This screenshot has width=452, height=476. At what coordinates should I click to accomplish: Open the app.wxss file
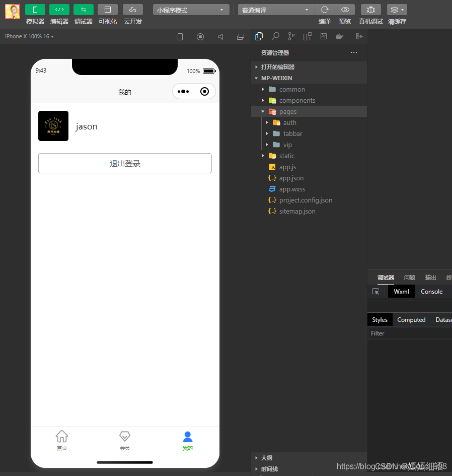(x=309, y=189)
